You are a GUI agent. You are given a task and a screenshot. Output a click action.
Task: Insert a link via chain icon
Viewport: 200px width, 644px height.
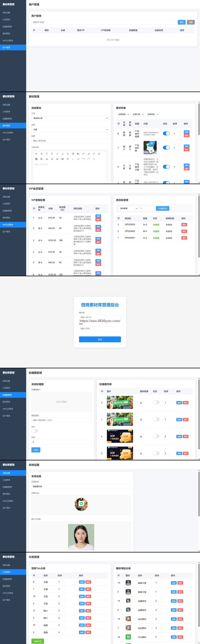click(94, 154)
